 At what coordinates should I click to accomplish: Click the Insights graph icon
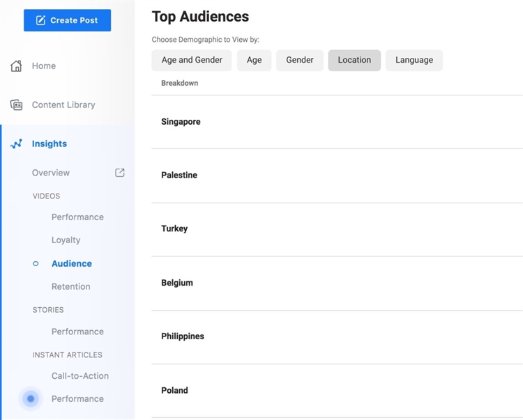click(x=16, y=144)
